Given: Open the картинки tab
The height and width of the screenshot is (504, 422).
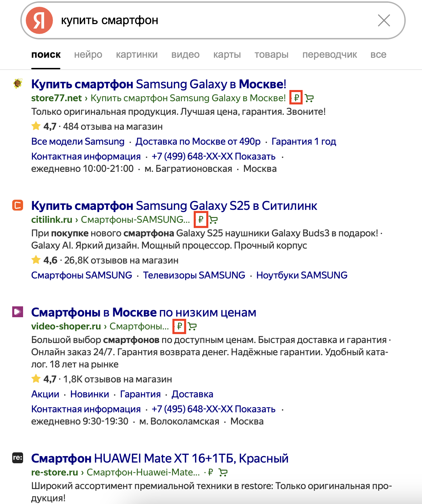Looking at the screenshot, I should 137,55.
